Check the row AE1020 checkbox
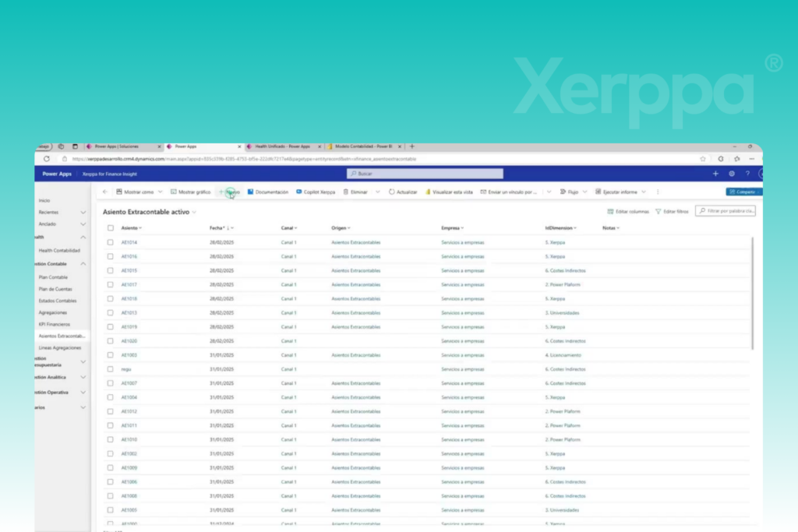The width and height of the screenshot is (798, 532). point(111,340)
